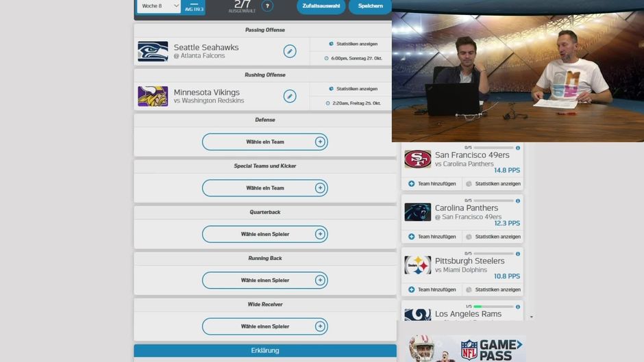
Task: Open the Woche 8 week dropdown
Action: (158, 6)
